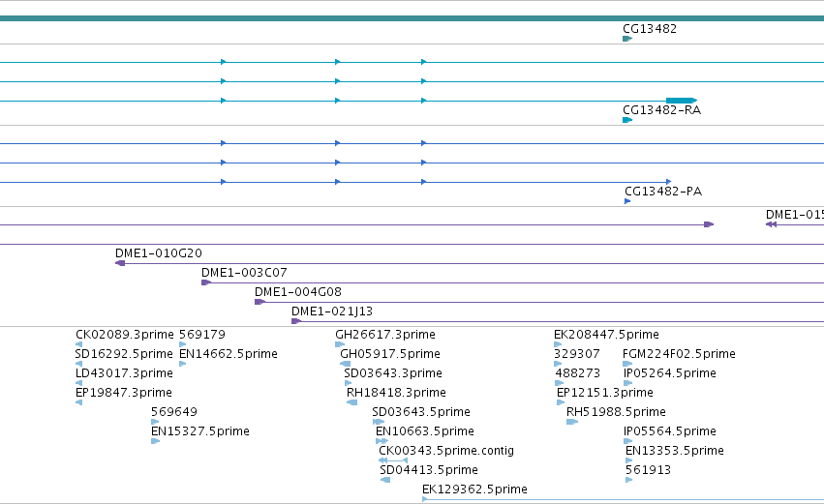This screenshot has height=504, width=824.
Task: Select EN10663.5prime EST label
Action: pyautogui.click(x=425, y=431)
